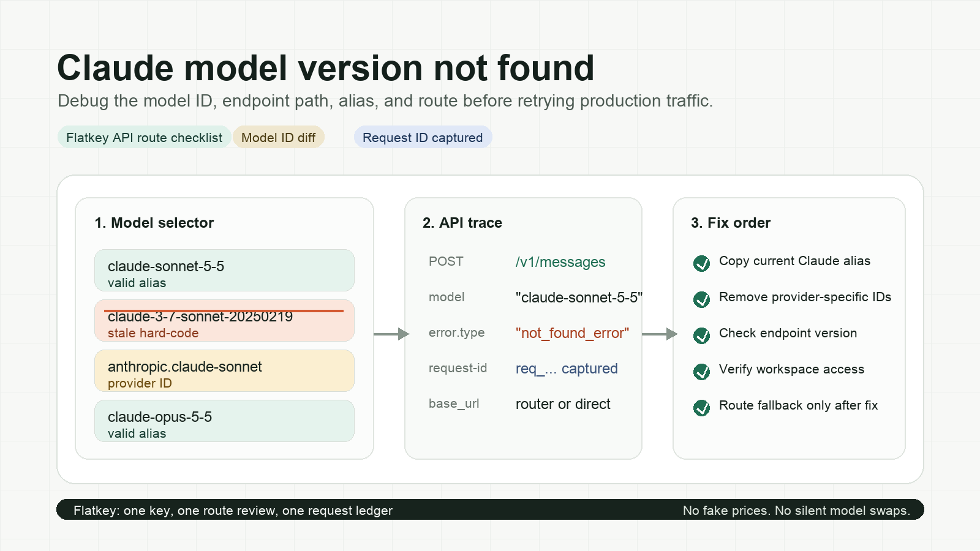
Task: Click the No fake prices footer text
Action: 796,511
